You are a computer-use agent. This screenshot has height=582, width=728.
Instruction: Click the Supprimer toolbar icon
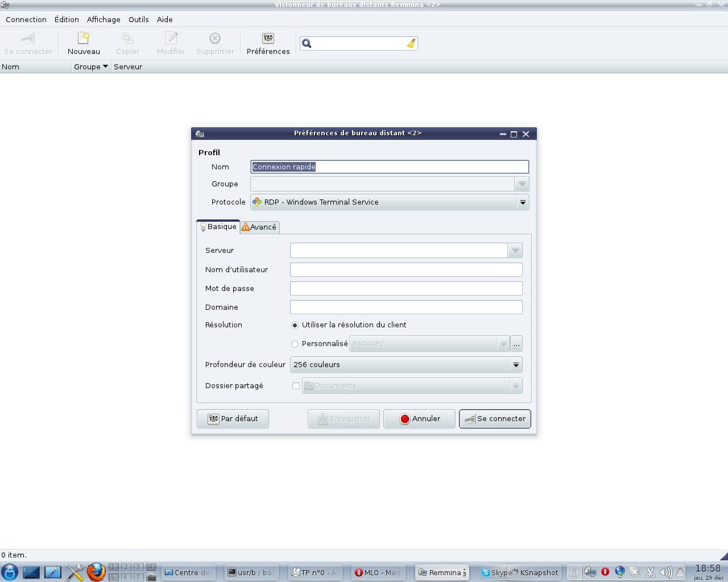coord(215,38)
